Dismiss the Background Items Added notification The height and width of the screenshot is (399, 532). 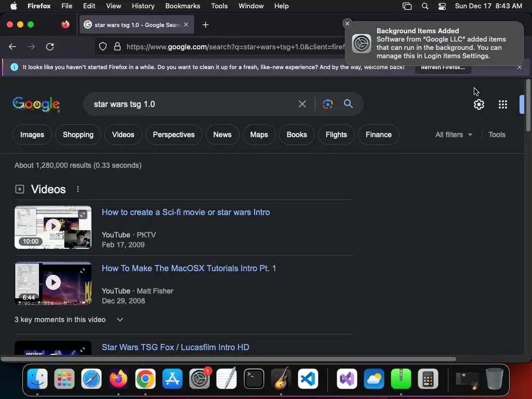[x=347, y=23]
